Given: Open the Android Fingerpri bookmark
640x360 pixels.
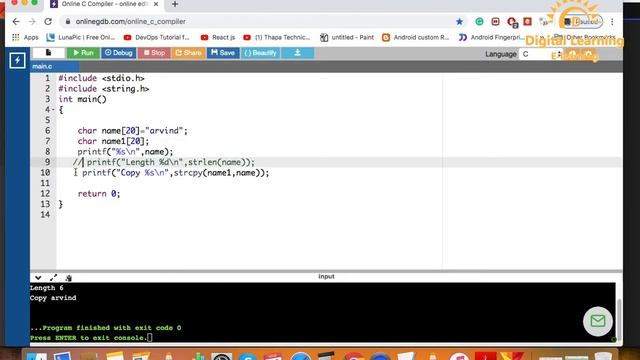Looking at the screenshot, I should [491, 38].
